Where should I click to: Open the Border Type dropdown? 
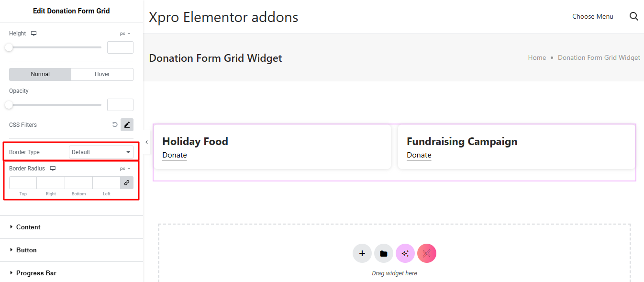pos(101,152)
